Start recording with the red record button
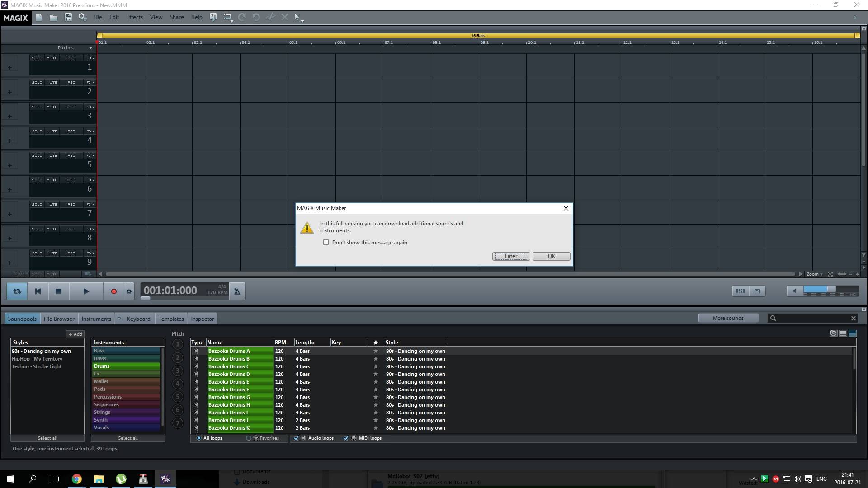 point(113,291)
